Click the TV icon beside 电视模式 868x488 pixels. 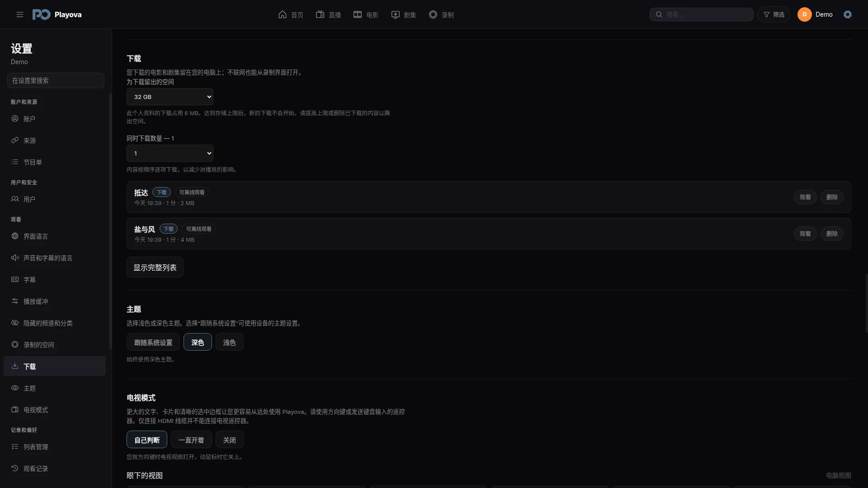[x=15, y=409]
